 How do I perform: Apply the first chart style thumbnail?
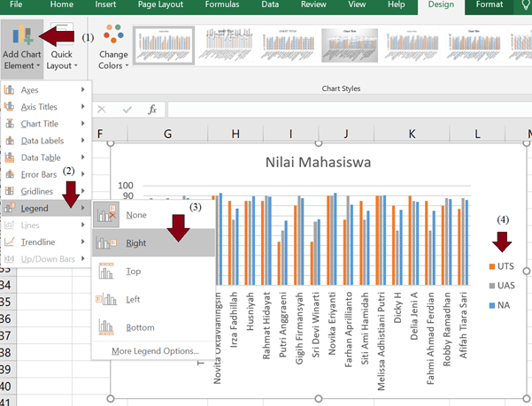(x=166, y=44)
